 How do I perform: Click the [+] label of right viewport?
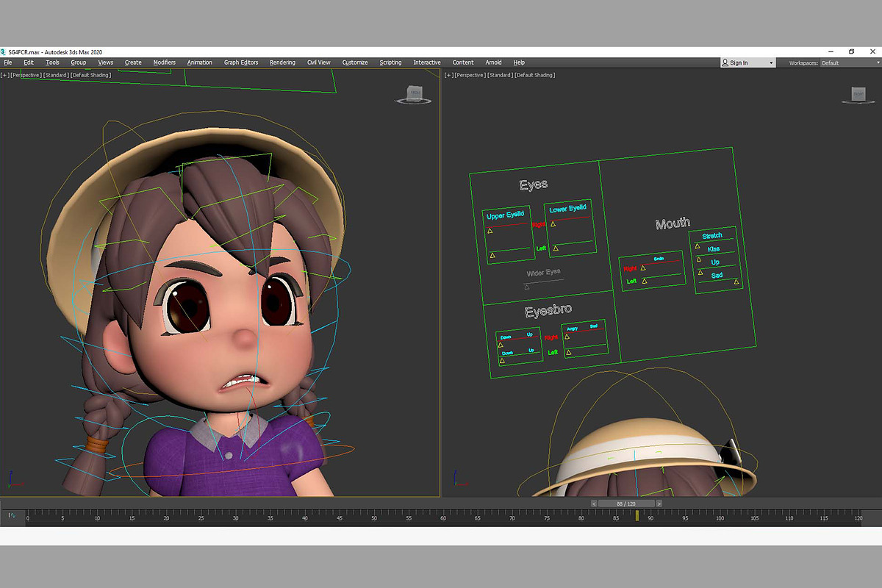click(x=448, y=75)
